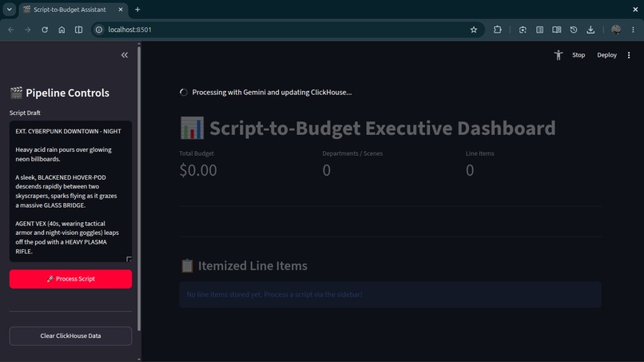Click the Script Draft label

pos(25,113)
